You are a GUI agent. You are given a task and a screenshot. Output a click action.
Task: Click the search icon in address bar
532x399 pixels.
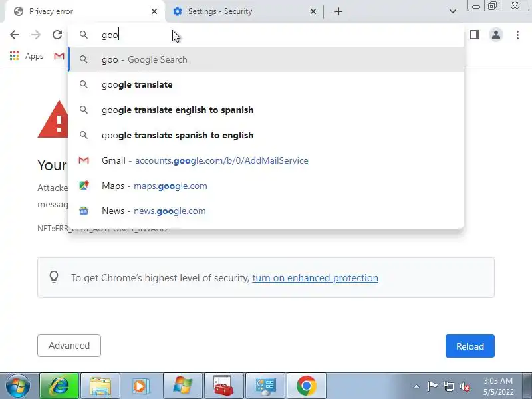click(x=84, y=35)
